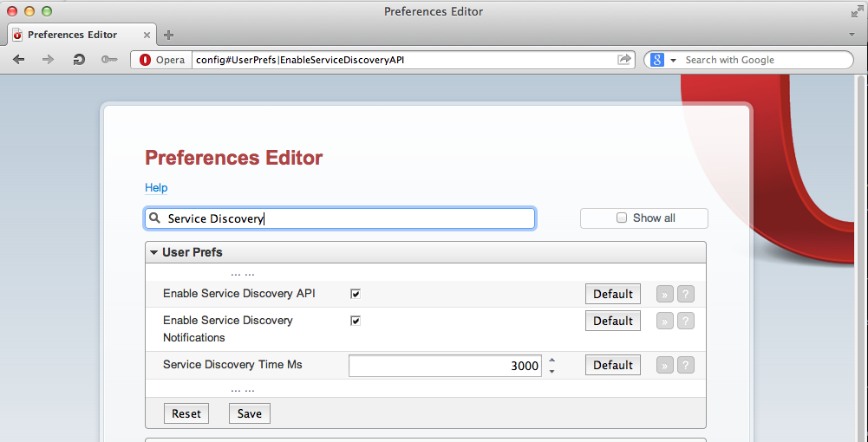The height and width of the screenshot is (442, 868).
Task: Collapse the User Prefs section
Action: pos(154,253)
